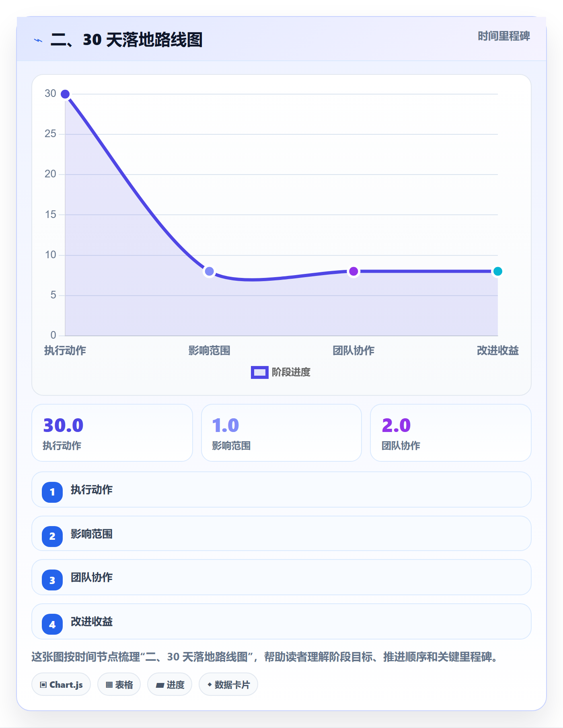Select the 改进收益 step row text
563x728 pixels.
coord(92,622)
